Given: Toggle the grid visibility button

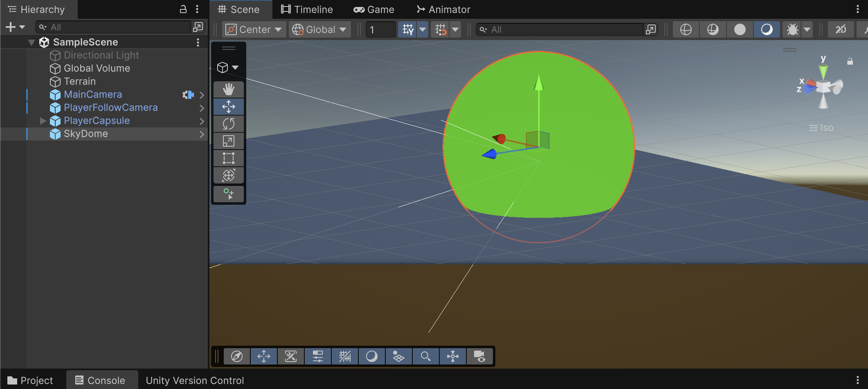Looking at the screenshot, I should click(407, 29).
